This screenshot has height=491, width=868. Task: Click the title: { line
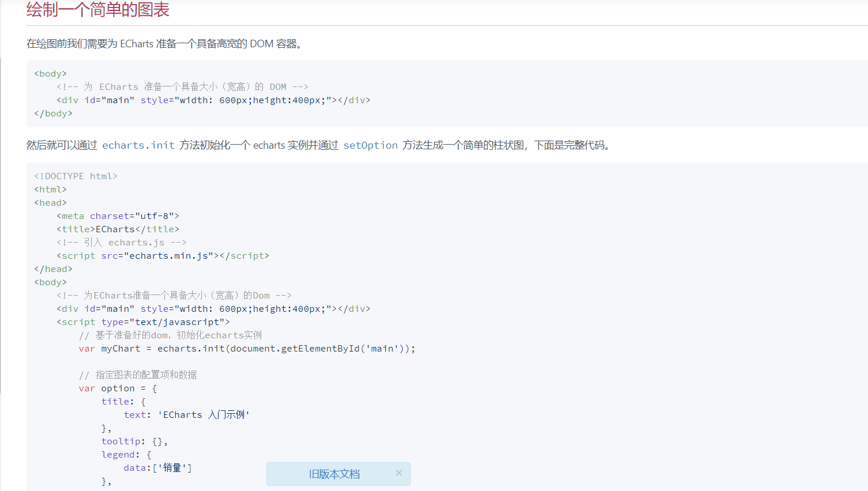123,402
